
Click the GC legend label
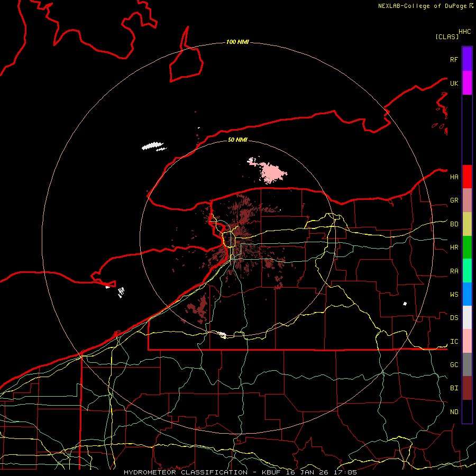tap(454, 364)
